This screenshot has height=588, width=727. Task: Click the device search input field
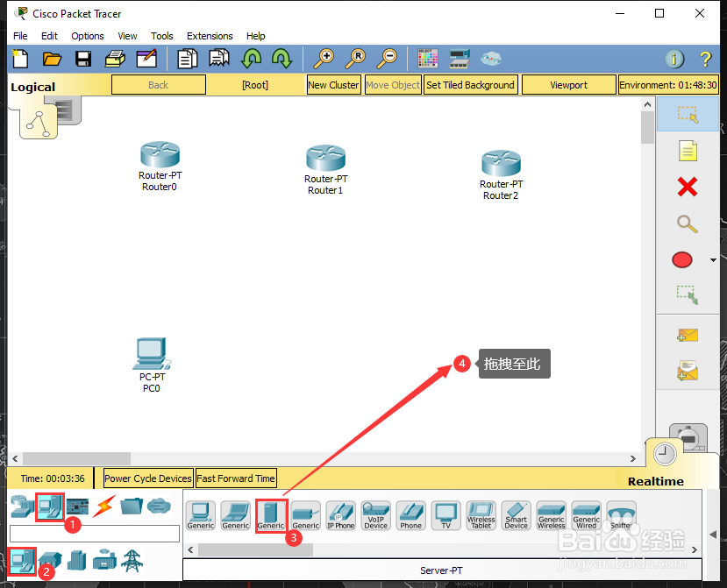(x=95, y=534)
